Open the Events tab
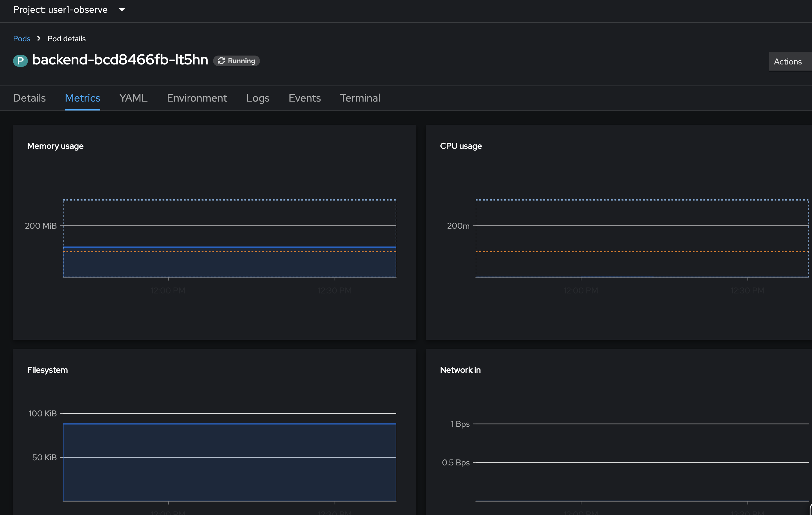 304,98
